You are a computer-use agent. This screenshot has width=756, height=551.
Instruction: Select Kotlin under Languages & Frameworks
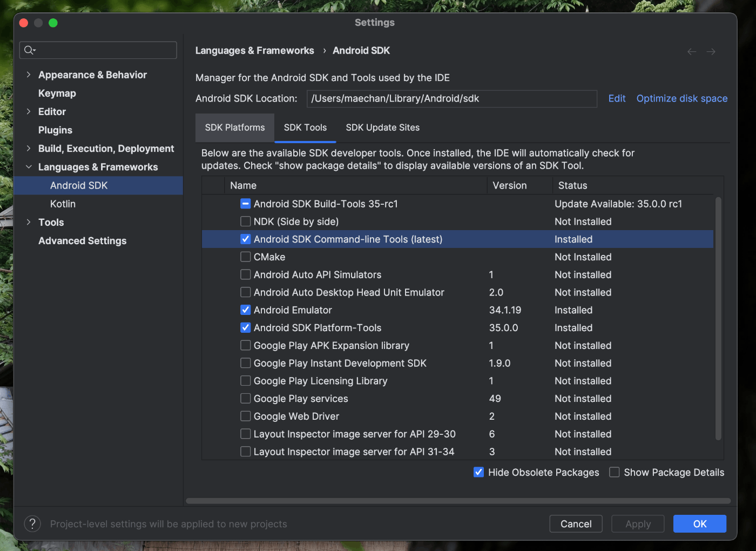63,204
